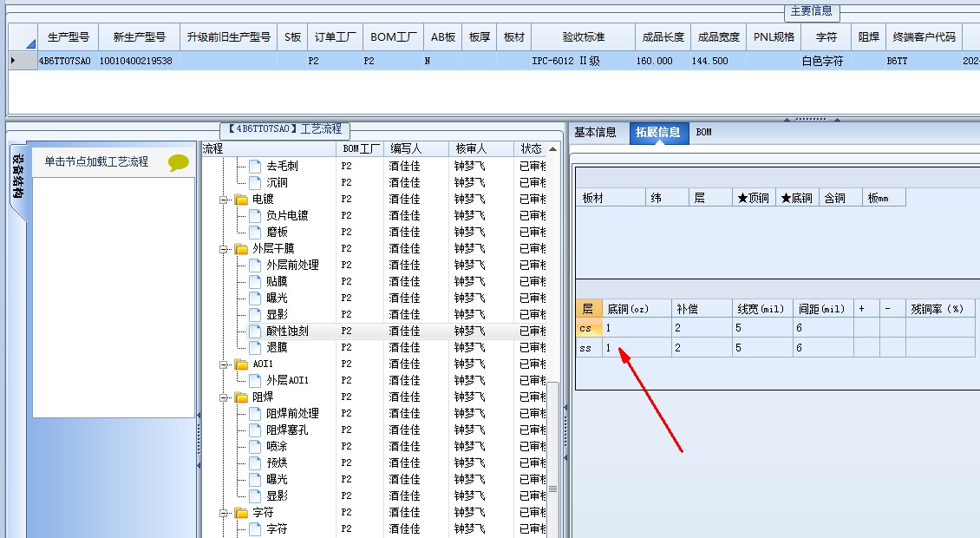Click the yellow speech bubble icon
980x538 pixels.
(179, 162)
